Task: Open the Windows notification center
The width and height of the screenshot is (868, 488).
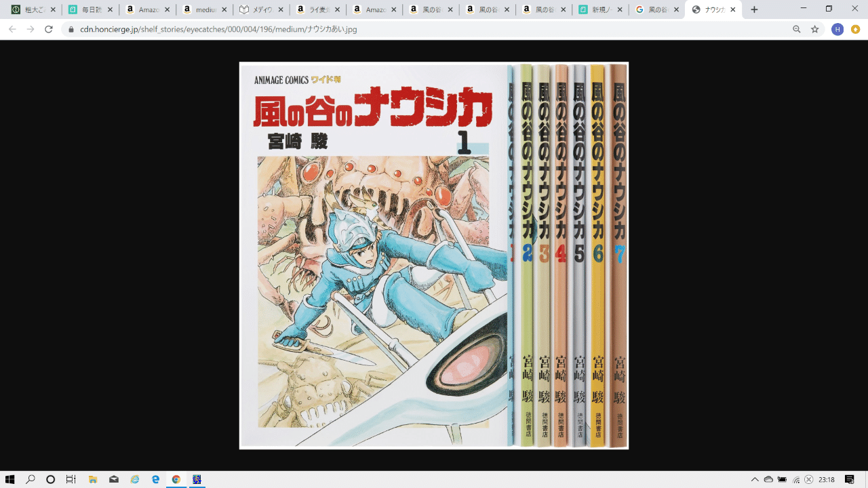Action: pyautogui.click(x=850, y=479)
